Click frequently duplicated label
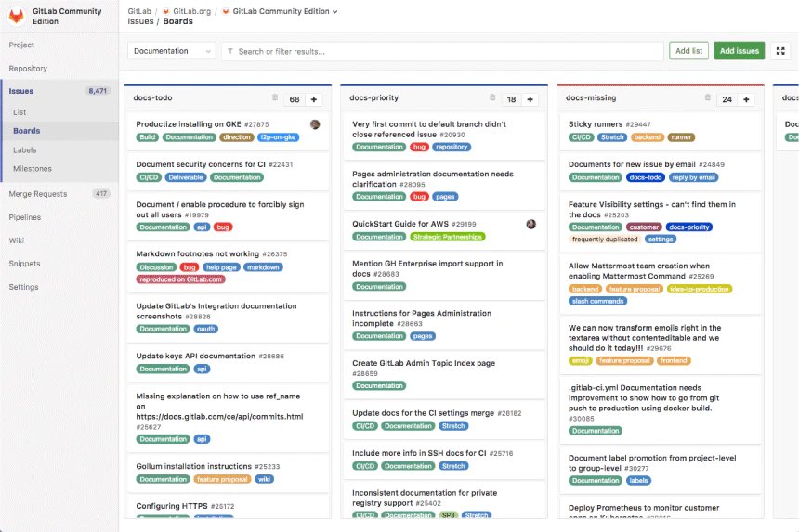This screenshot has width=799, height=532. click(605, 240)
